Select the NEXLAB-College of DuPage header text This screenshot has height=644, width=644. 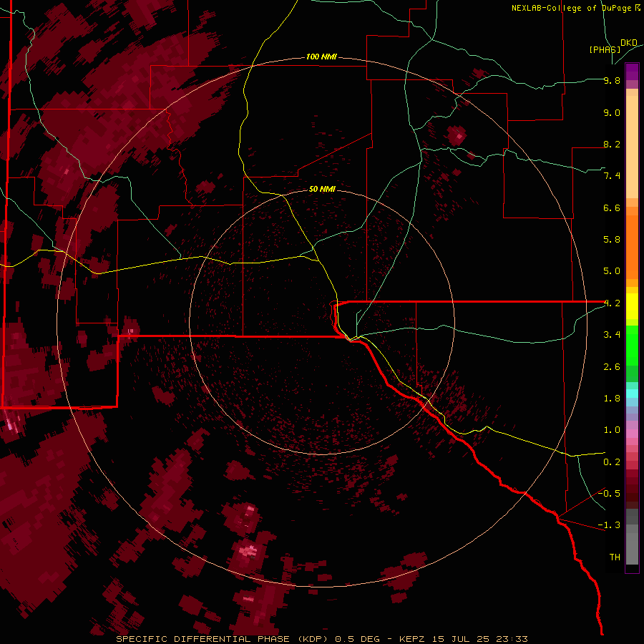(x=572, y=8)
